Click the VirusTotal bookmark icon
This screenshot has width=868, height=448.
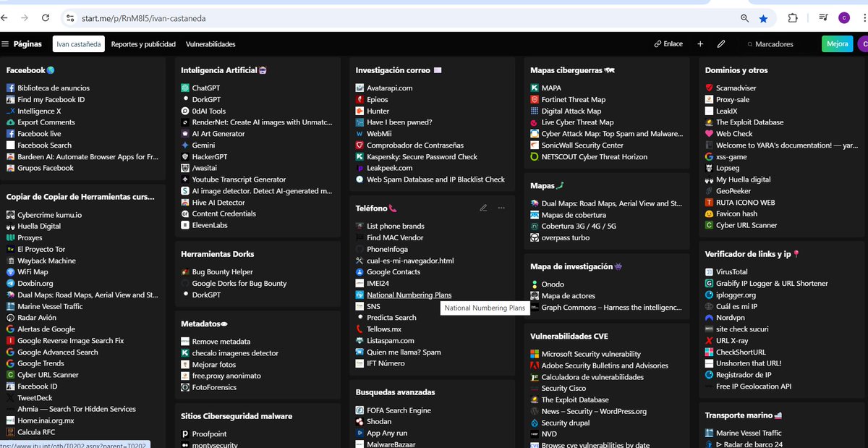(x=710, y=272)
